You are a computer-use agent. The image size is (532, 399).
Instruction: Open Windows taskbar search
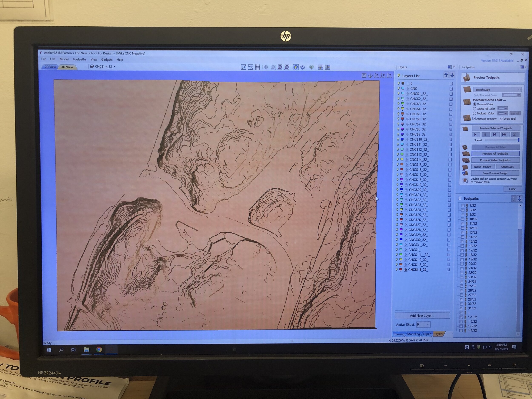tap(61, 350)
